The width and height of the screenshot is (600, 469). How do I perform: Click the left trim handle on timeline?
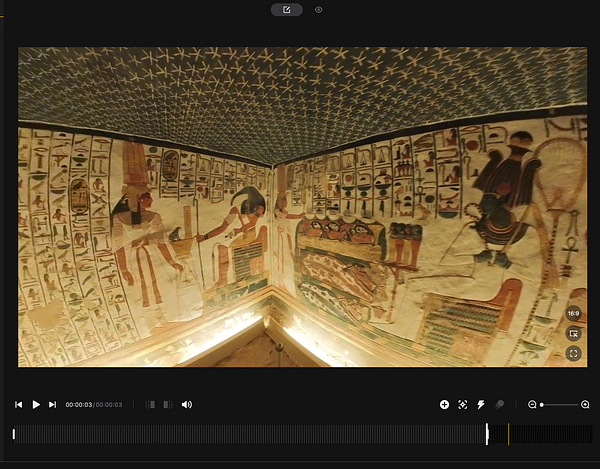click(x=14, y=434)
